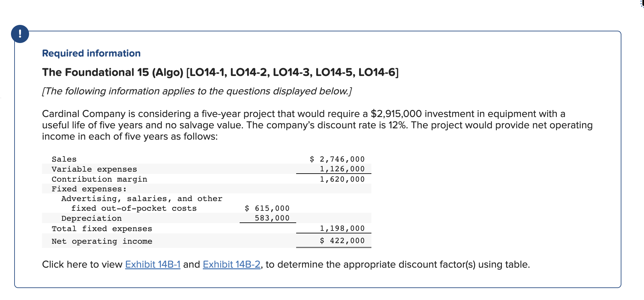This screenshot has width=644, height=300.
Task: Click the Total fixed expenses row
Action: [101, 229]
